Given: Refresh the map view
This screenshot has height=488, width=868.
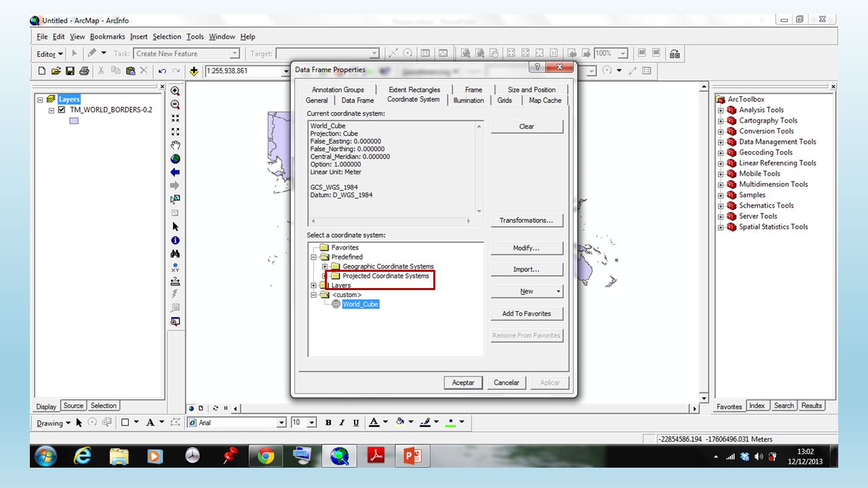Looking at the screenshot, I should point(215,409).
